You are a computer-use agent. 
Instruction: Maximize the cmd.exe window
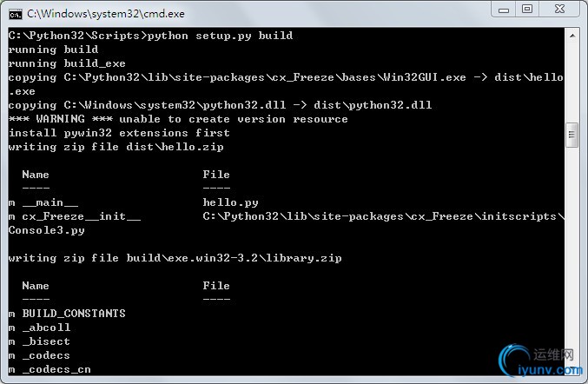(x=527, y=10)
